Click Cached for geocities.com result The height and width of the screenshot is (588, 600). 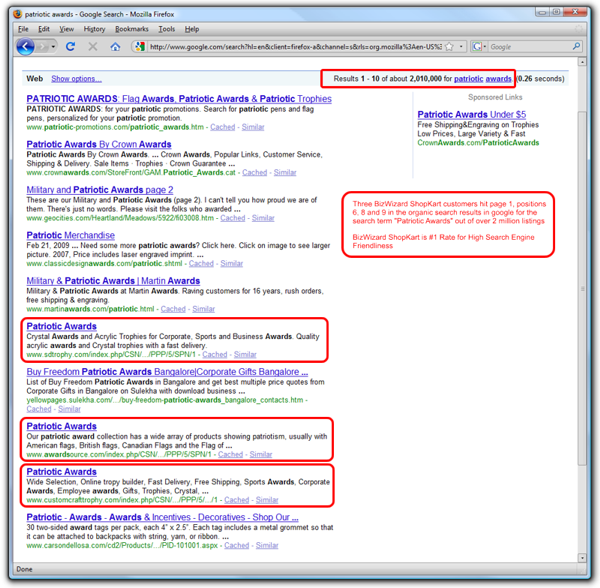[x=233, y=218]
